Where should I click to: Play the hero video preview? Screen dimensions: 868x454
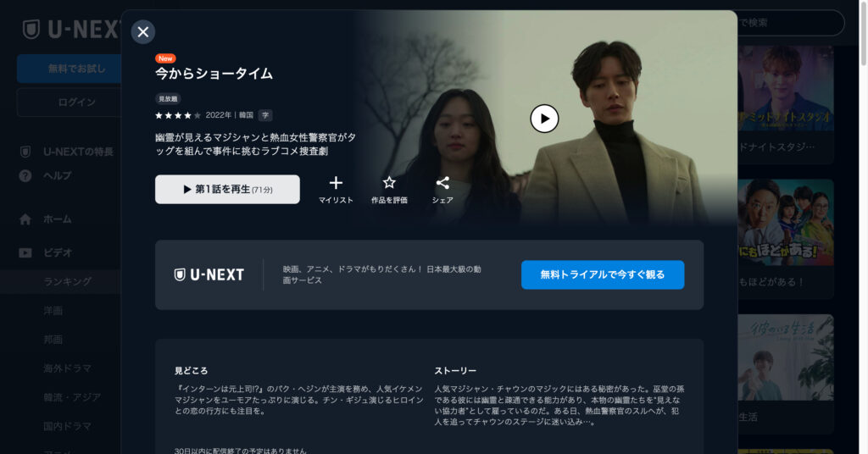[544, 119]
